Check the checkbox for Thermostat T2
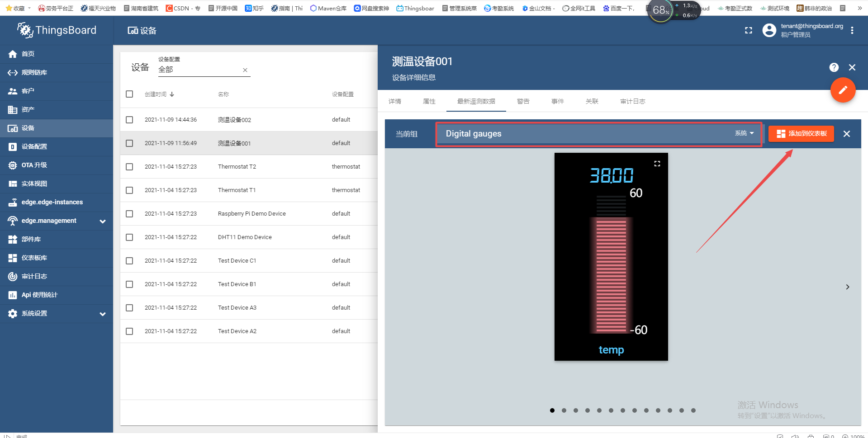The width and height of the screenshot is (868, 438). point(129,166)
